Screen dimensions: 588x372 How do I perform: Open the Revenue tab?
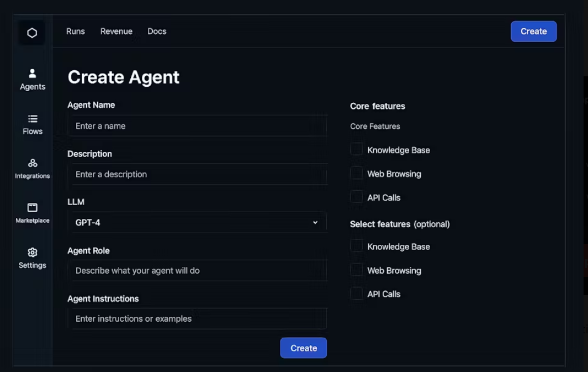click(x=116, y=31)
